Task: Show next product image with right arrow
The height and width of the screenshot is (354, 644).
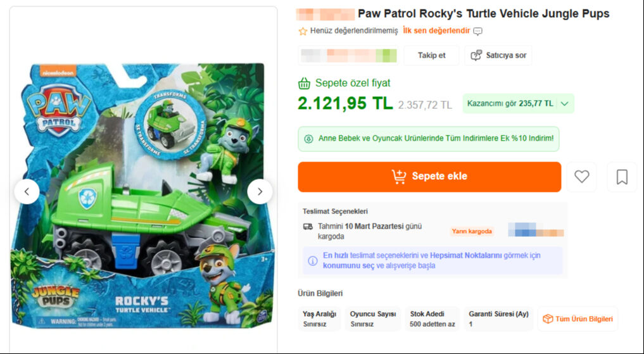Action: click(x=260, y=191)
